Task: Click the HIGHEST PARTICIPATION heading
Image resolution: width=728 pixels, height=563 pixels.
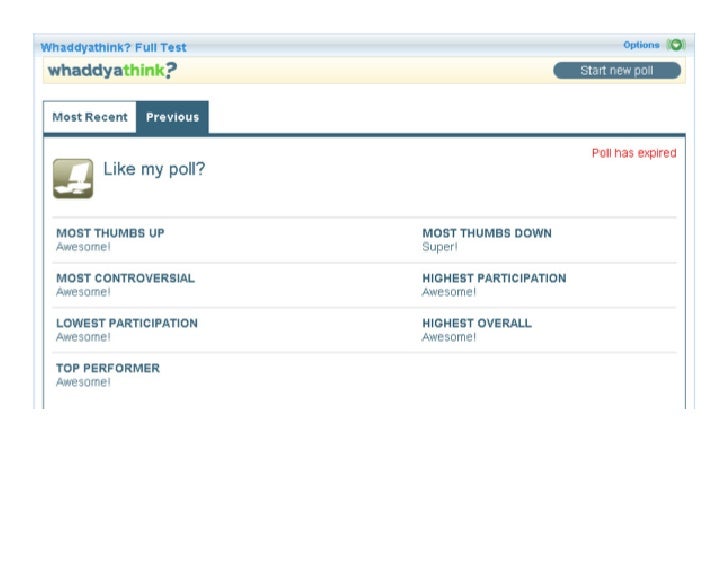Action: [x=494, y=278]
